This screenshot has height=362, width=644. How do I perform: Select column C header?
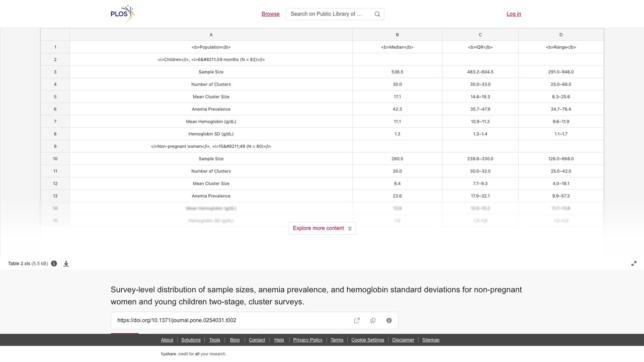tap(480, 35)
